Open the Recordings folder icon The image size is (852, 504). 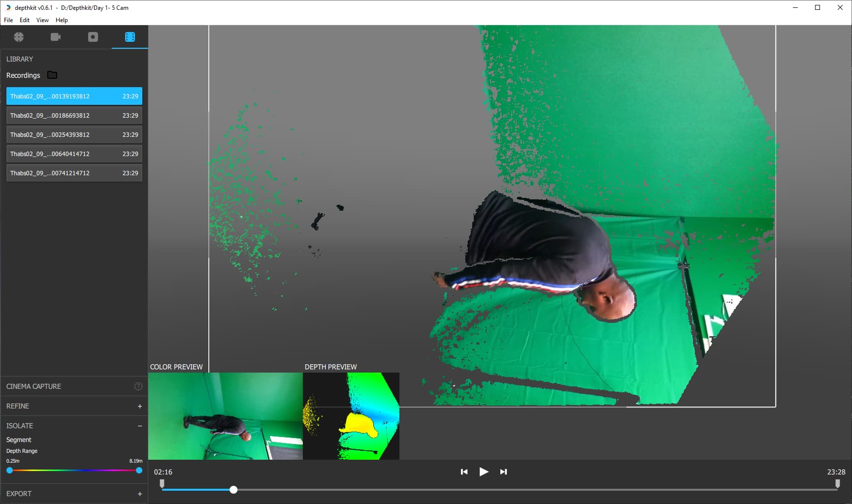52,75
